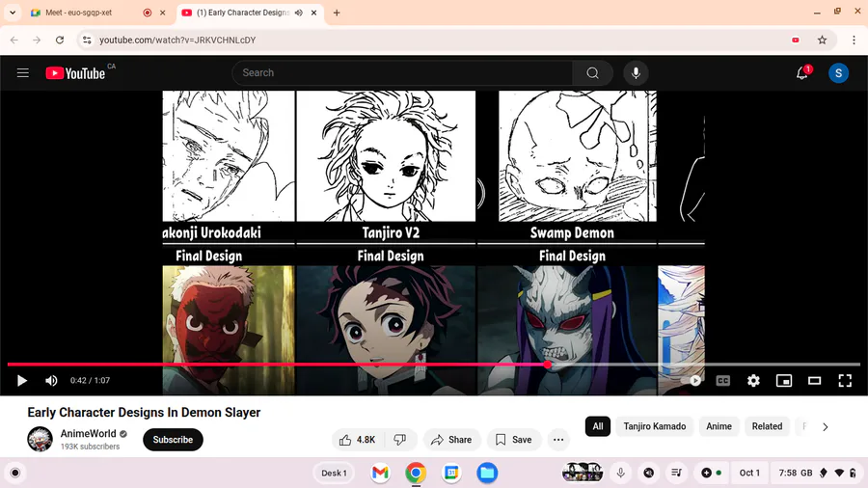View site information icon in address bar
Image resolution: width=868 pixels, height=488 pixels.
(x=87, y=40)
